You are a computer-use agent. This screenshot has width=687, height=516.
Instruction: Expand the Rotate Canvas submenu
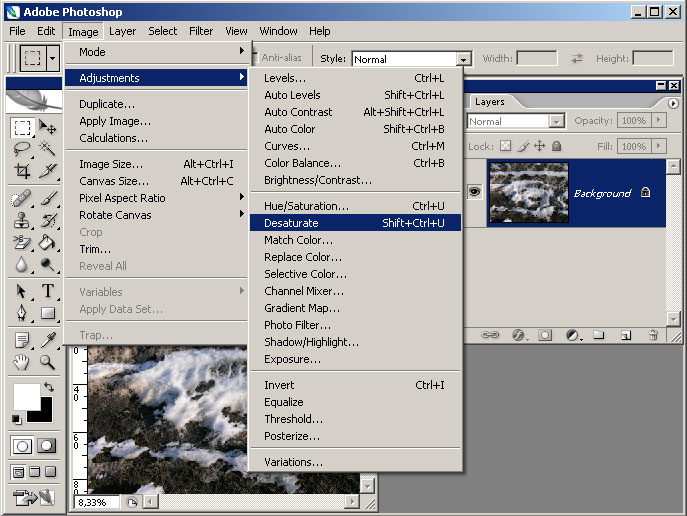156,215
